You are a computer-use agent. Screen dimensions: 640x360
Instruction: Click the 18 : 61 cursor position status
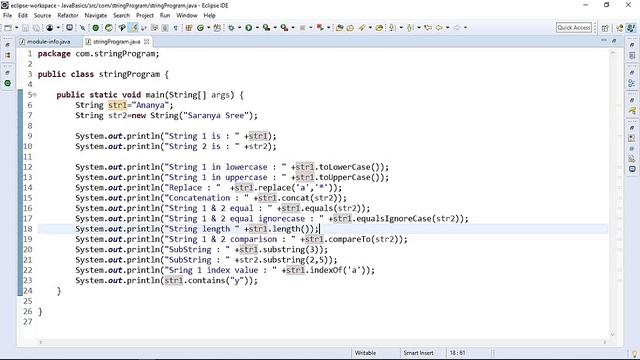(458, 353)
